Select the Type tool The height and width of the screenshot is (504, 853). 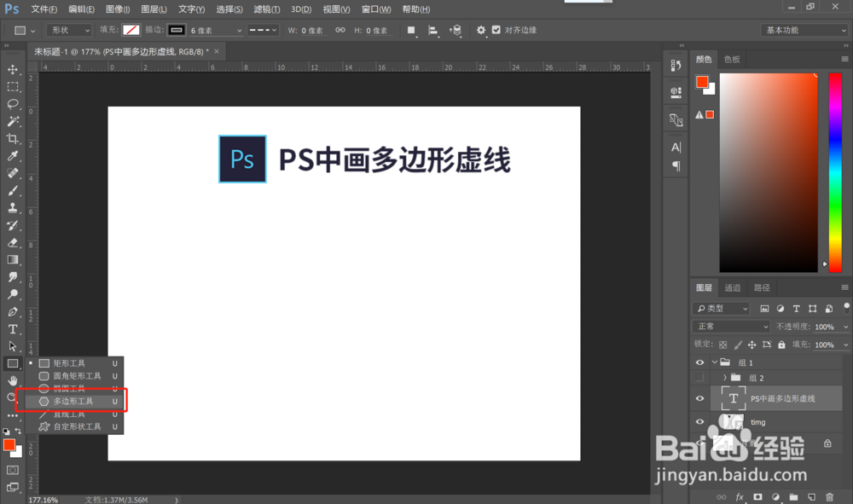click(13, 329)
